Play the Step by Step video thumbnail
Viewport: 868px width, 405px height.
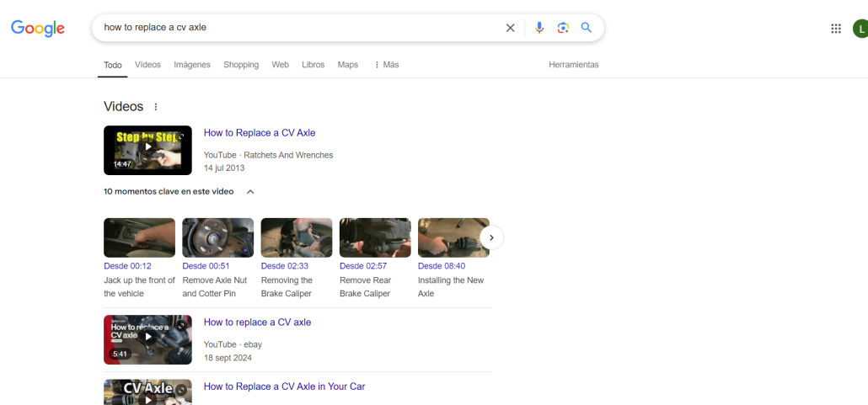[147, 151]
